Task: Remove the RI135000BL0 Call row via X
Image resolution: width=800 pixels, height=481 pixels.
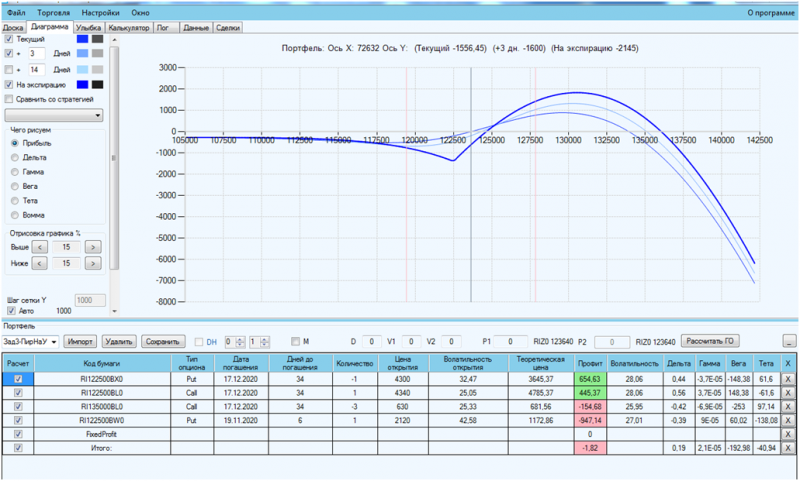Action: [x=788, y=407]
